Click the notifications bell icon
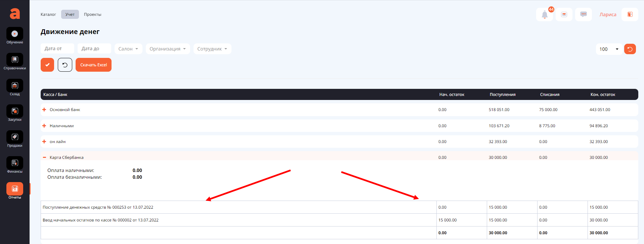This screenshot has width=644, height=244. [545, 14]
